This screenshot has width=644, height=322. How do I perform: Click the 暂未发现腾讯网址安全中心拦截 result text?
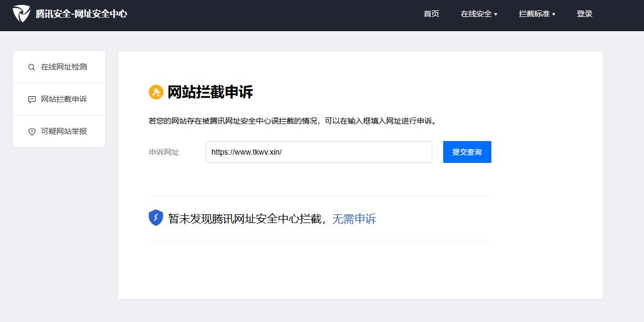point(245,219)
